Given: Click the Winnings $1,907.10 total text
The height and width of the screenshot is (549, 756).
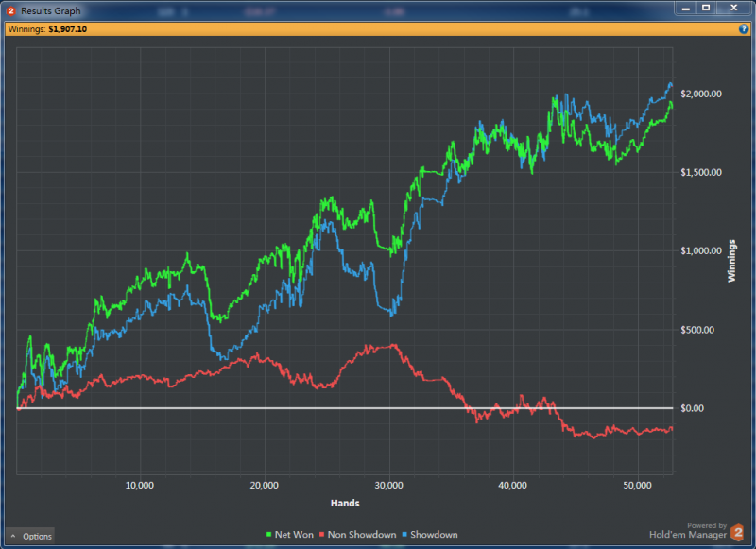Looking at the screenshot, I should [47, 29].
